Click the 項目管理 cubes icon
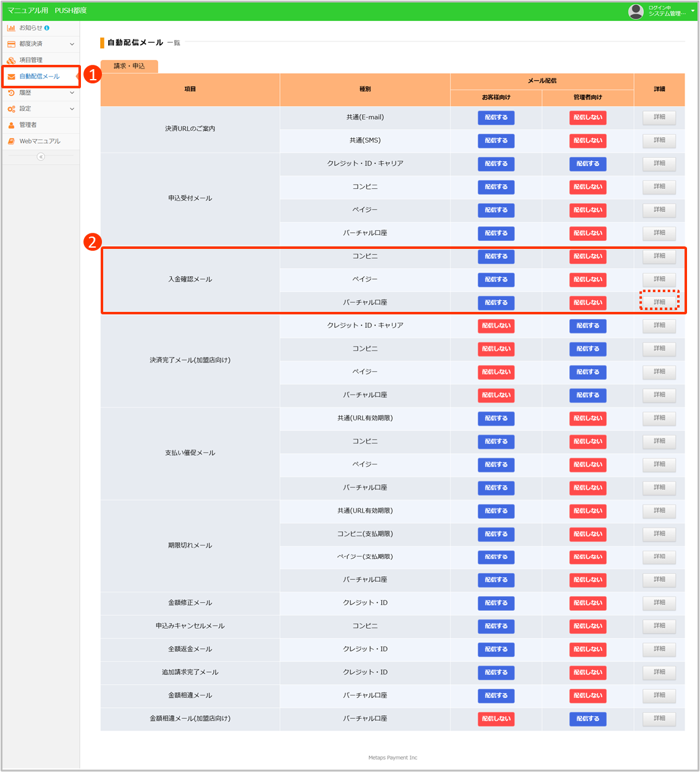The height and width of the screenshot is (772, 700). coord(11,61)
